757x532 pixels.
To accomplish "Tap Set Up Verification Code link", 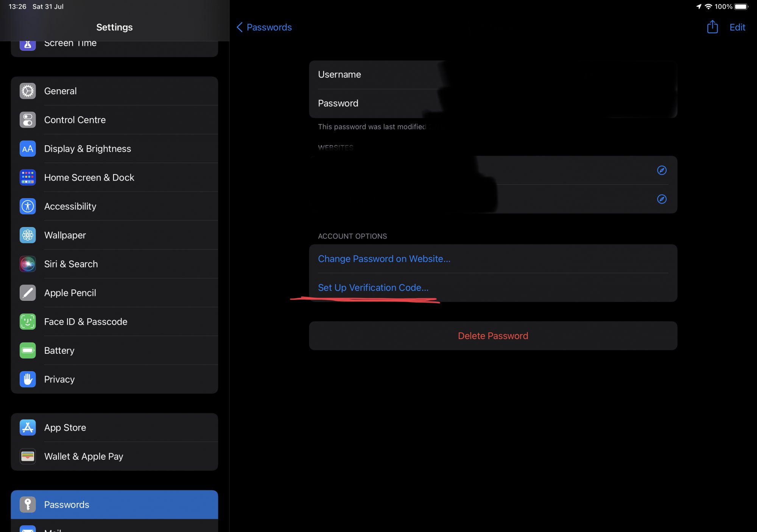I will (x=373, y=288).
